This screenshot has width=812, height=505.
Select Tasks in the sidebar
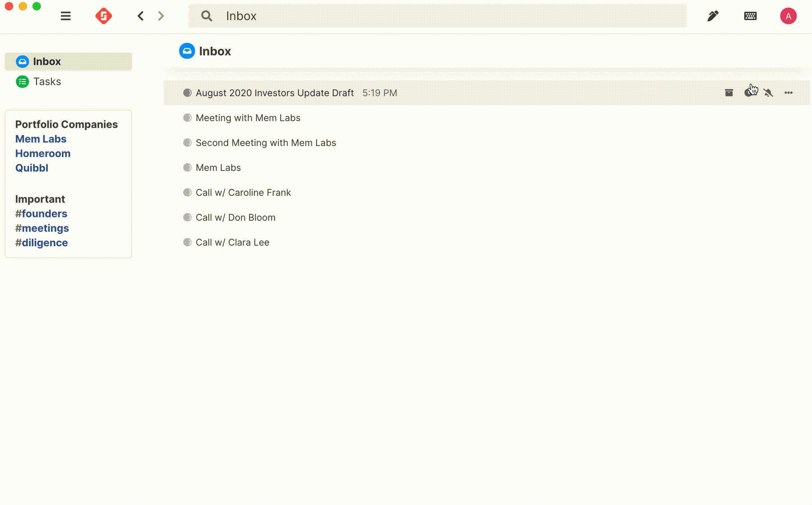coord(47,81)
